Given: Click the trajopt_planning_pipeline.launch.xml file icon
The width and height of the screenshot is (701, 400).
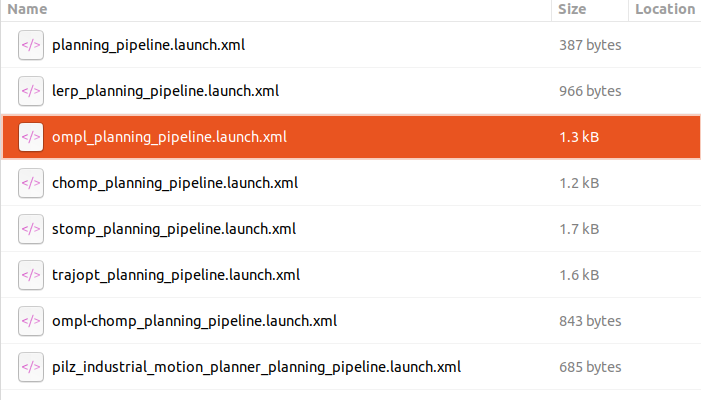Looking at the screenshot, I should coord(31,275).
